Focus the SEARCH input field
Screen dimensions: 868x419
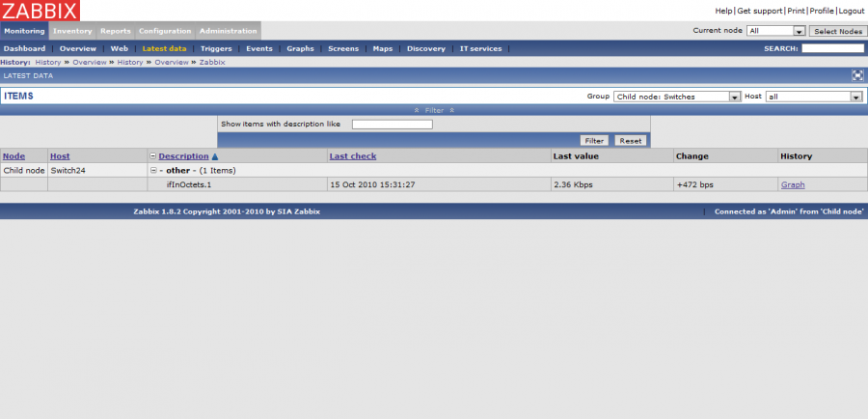tap(832, 49)
